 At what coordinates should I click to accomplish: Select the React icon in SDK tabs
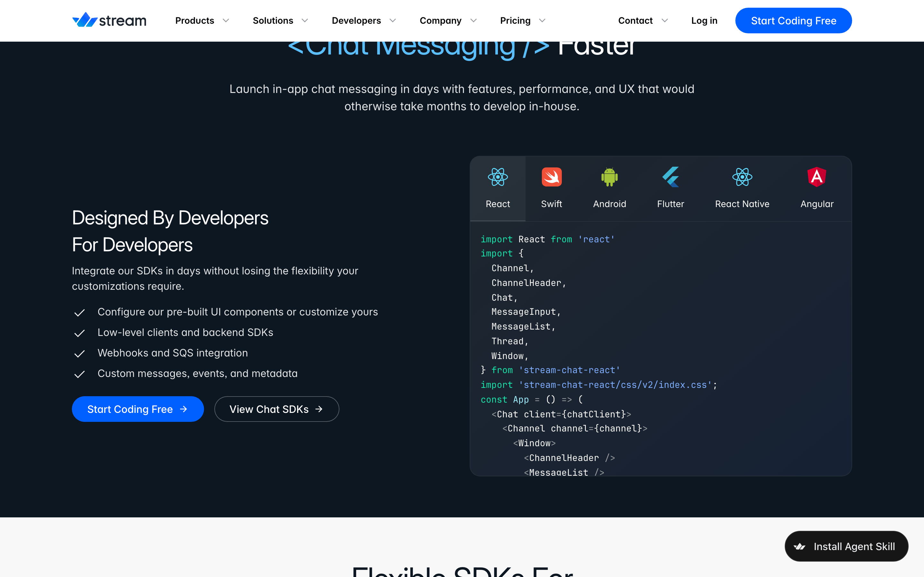point(498,177)
